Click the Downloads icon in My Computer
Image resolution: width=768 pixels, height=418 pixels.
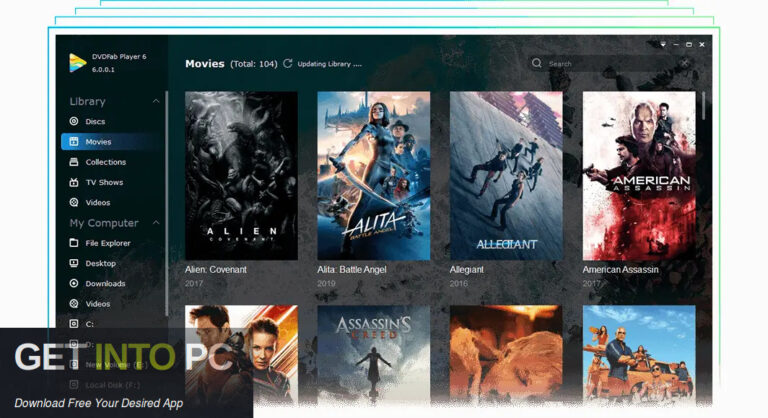74,283
